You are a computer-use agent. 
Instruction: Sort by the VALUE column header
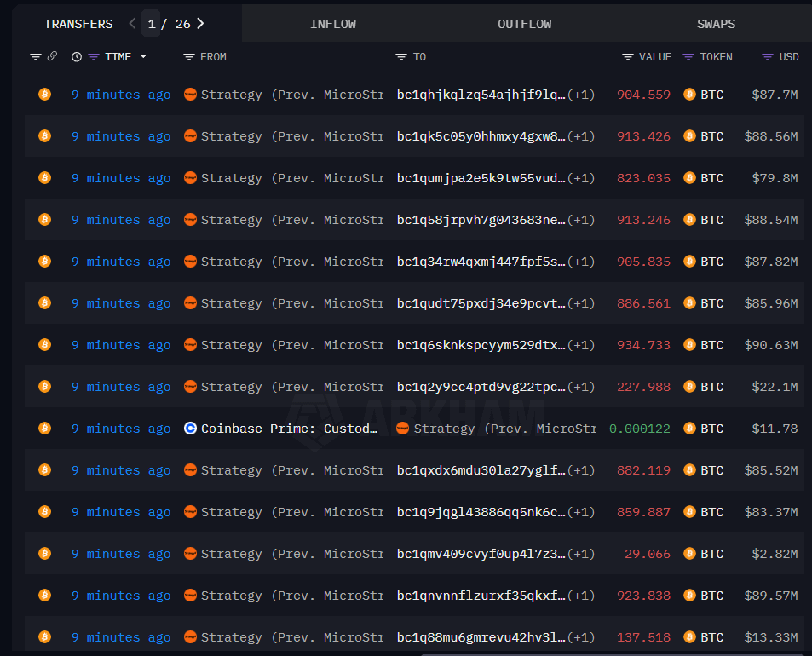coord(654,57)
